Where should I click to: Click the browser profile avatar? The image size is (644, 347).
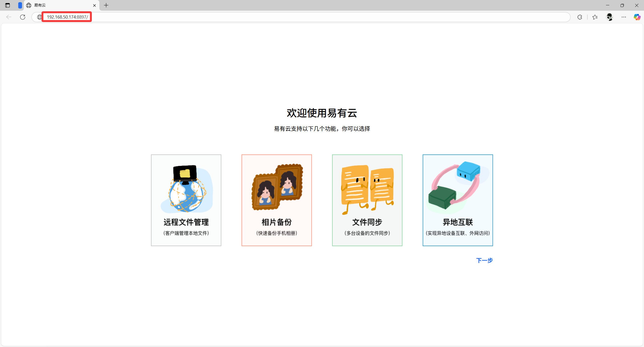click(610, 17)
